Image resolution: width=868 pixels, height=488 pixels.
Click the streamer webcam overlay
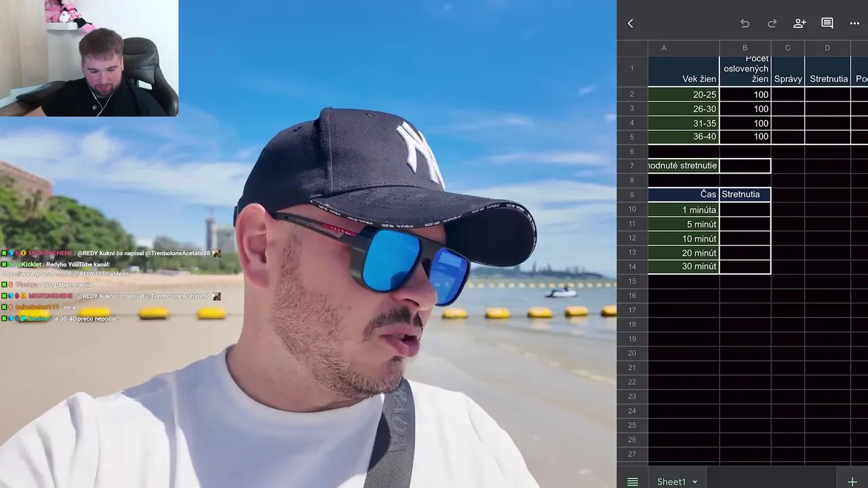pos(89,58)
